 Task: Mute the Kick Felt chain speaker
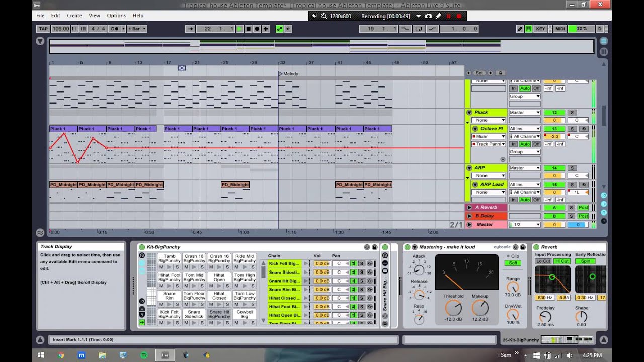[x=353, y=263]
